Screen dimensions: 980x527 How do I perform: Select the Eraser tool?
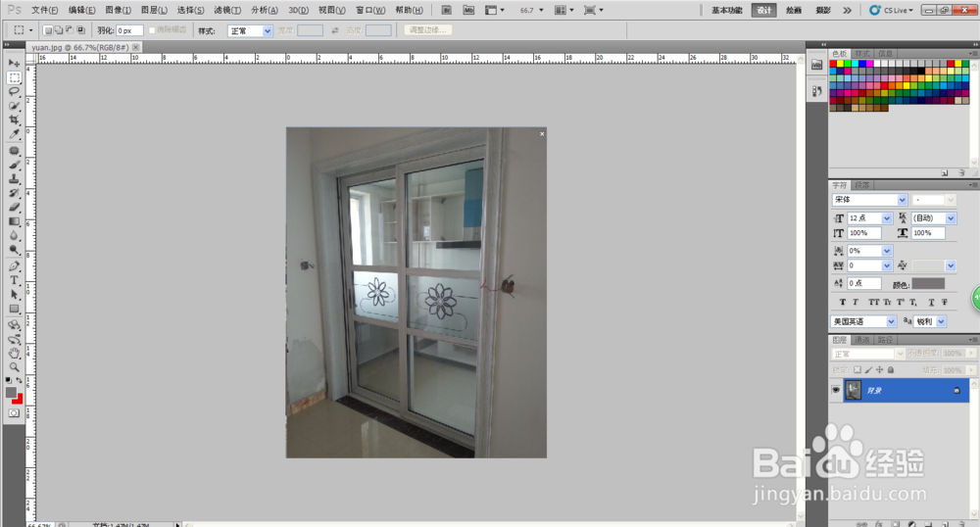point(14,208)
